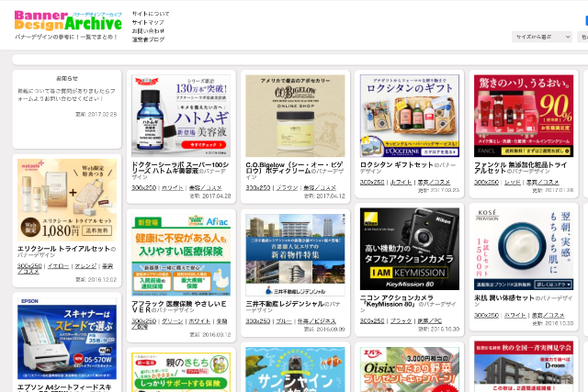Click the 更新: 2017.04.28 date text
588x392 pixels.
pyautogui.click(x=210, y=196)
